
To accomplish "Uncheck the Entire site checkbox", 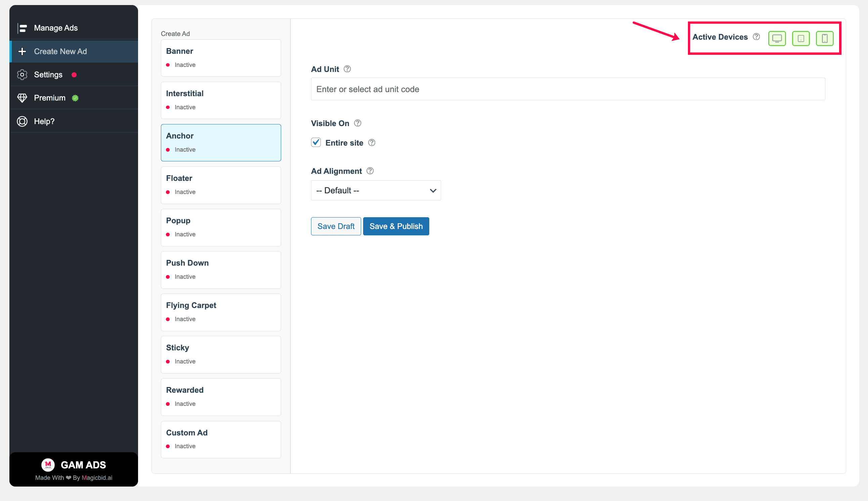I will (x=316, y=142).
